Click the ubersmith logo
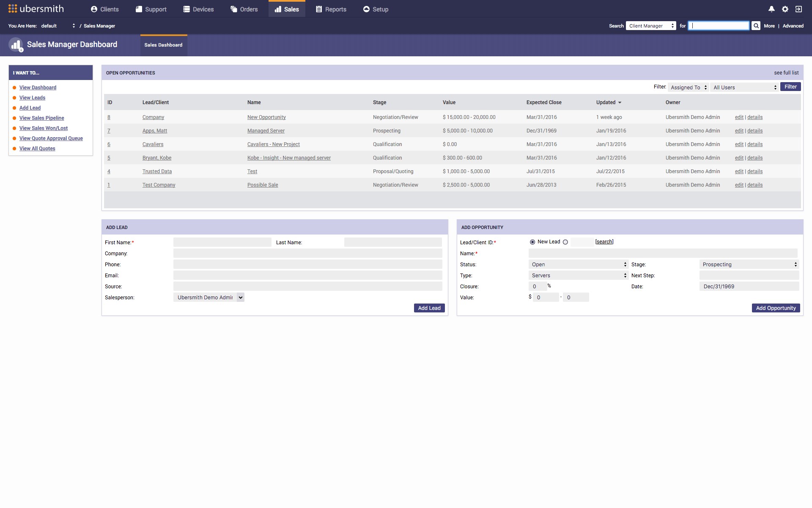 click(36, 9)
